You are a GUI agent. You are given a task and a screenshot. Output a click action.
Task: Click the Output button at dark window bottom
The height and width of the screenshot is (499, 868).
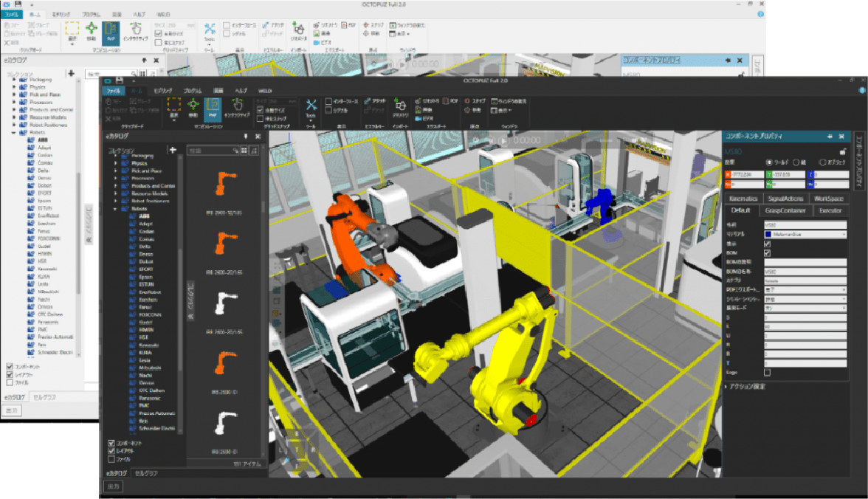click(x=114, y=487)
